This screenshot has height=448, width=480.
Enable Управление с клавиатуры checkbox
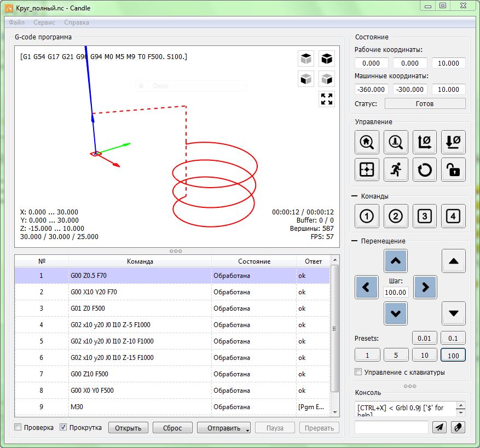358,373
